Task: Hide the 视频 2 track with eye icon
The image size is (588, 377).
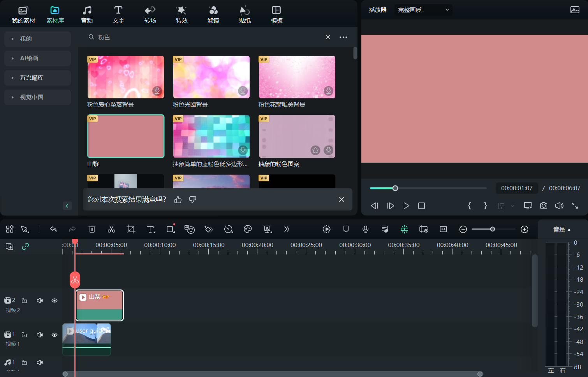Action: click(x=55, y=300)
